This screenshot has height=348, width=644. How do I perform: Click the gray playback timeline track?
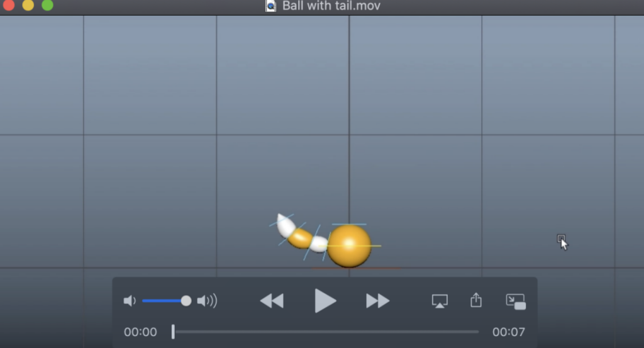tap(327, 332)
